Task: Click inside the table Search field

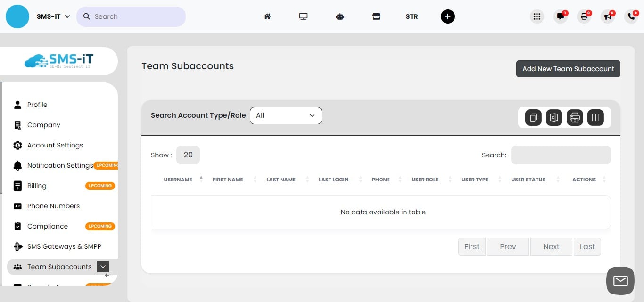Action: point(561,155)
